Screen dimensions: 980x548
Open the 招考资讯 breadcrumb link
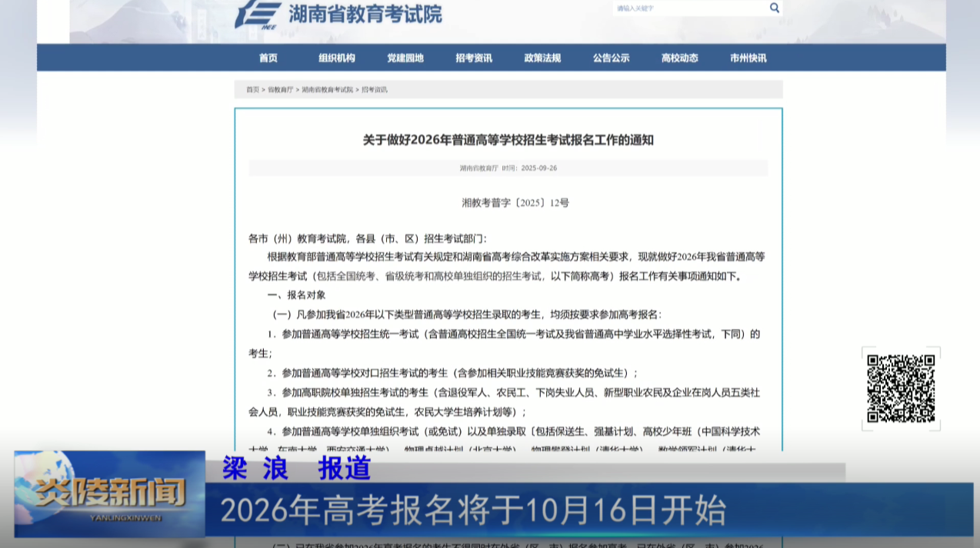click(x=373, y=89)
